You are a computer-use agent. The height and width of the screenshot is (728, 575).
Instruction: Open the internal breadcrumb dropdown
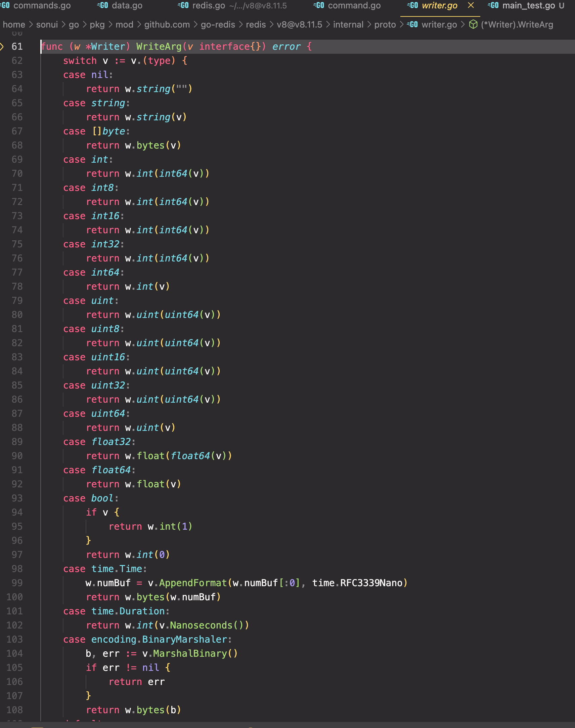pyautogui.click(x=348, y=24)
